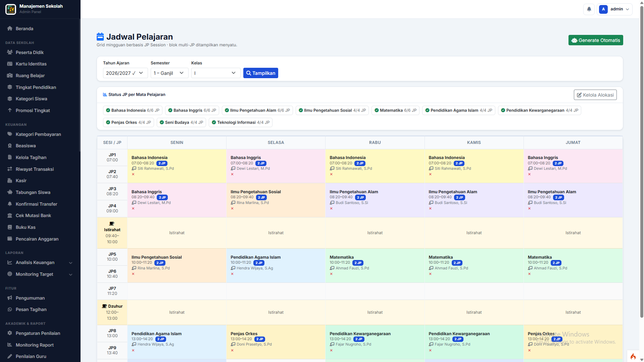
Task: Click the Monitoring Raport icon
Action: [x=10, y=345]
